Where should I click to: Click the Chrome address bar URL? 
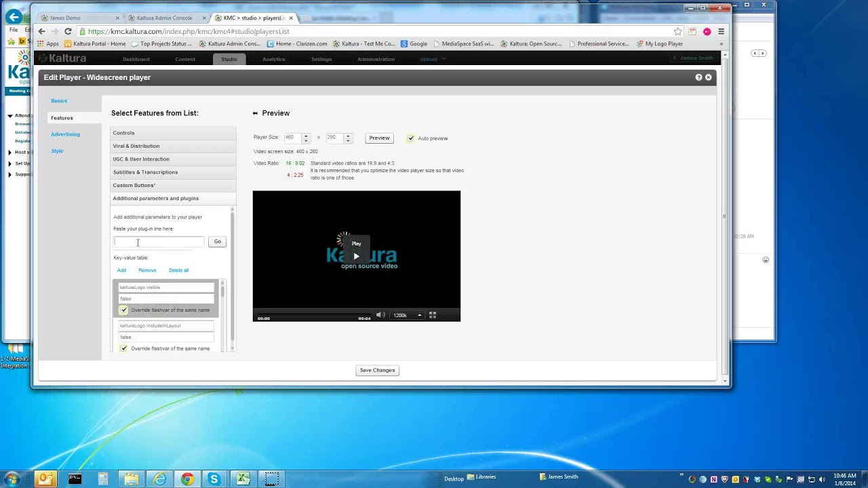click(189, 31)
